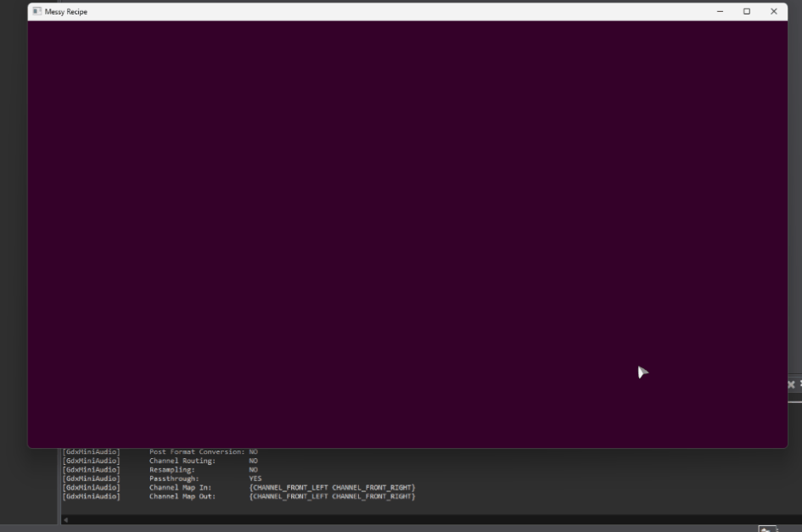Click the NO value beside Resampling
The height and width of the screenshot is (532, 802).
[x=253, y=469]
